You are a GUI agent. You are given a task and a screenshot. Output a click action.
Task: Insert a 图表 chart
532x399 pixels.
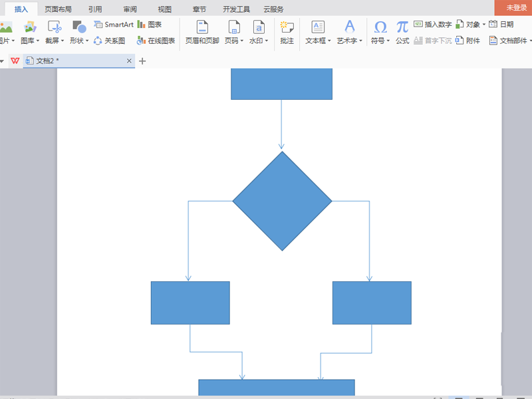click(150, 25)
